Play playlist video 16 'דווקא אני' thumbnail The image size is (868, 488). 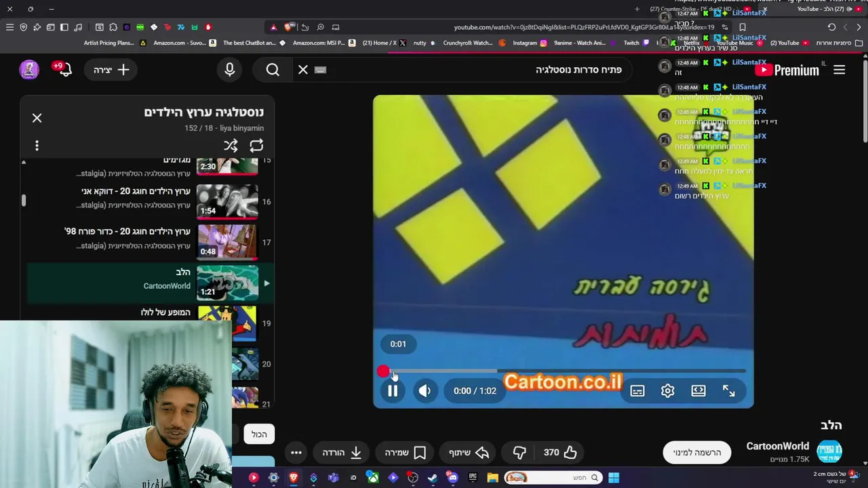pos(227,201)
